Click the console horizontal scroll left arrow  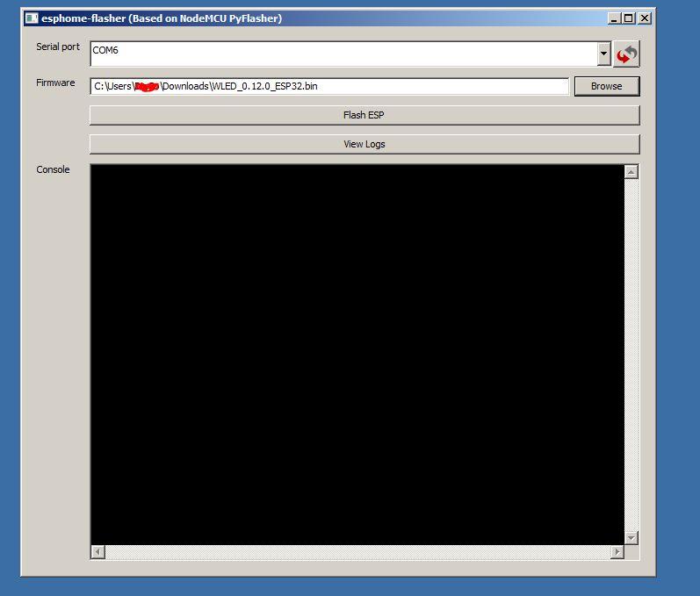[x=97, y=552]
